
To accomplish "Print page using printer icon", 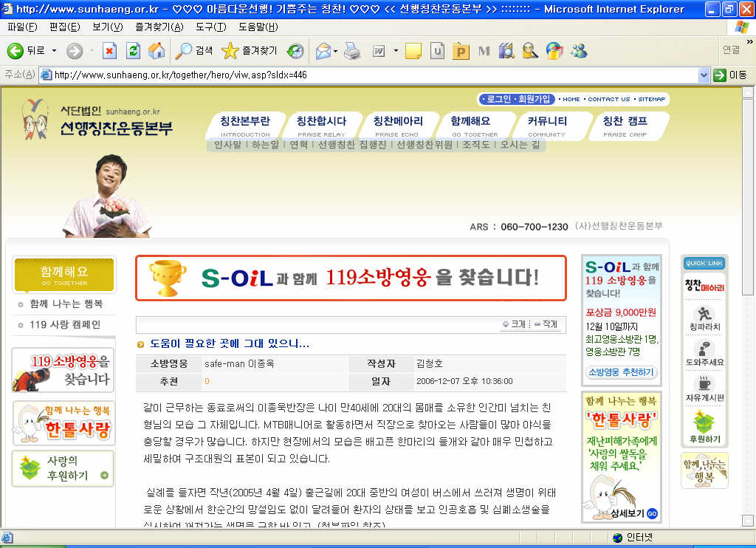I will (352, 51).
